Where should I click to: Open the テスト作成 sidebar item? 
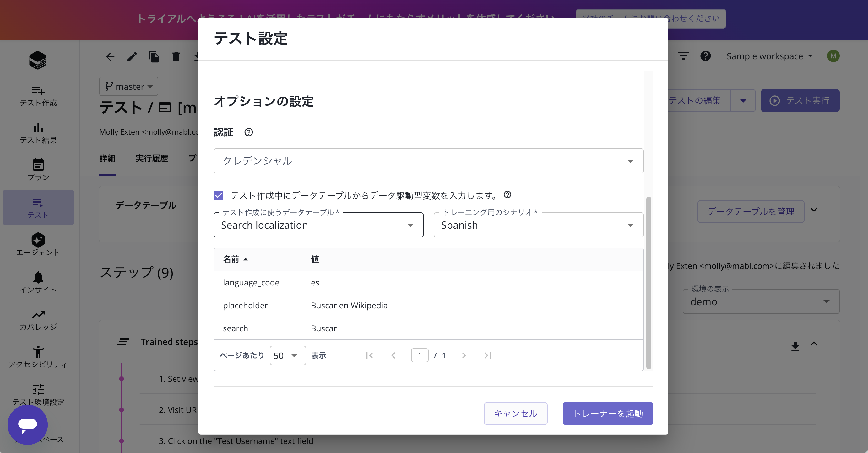(38, 96)
